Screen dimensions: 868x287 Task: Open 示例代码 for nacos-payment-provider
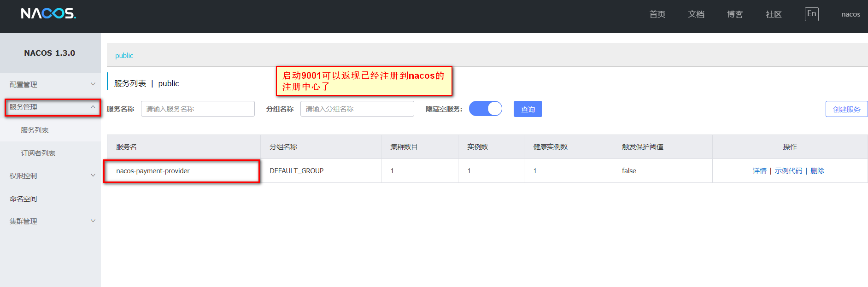click(x=788, y=171)
